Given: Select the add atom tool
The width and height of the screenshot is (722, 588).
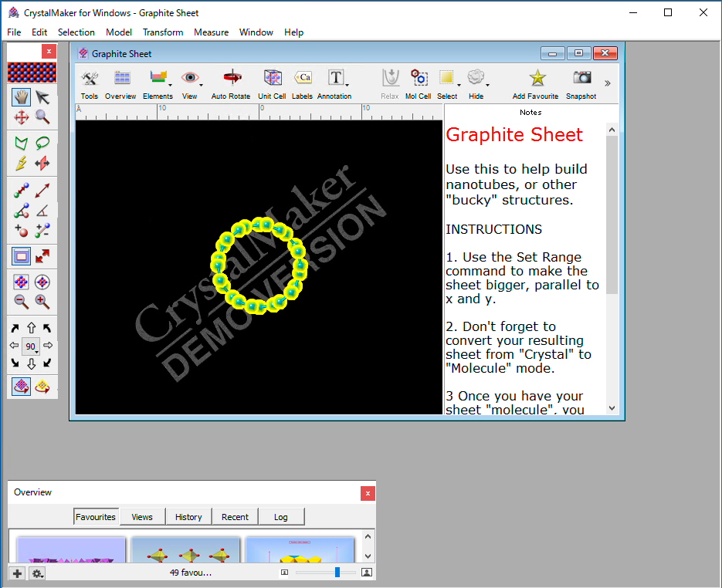Looking at the screenshot, I should click(21, 231).
